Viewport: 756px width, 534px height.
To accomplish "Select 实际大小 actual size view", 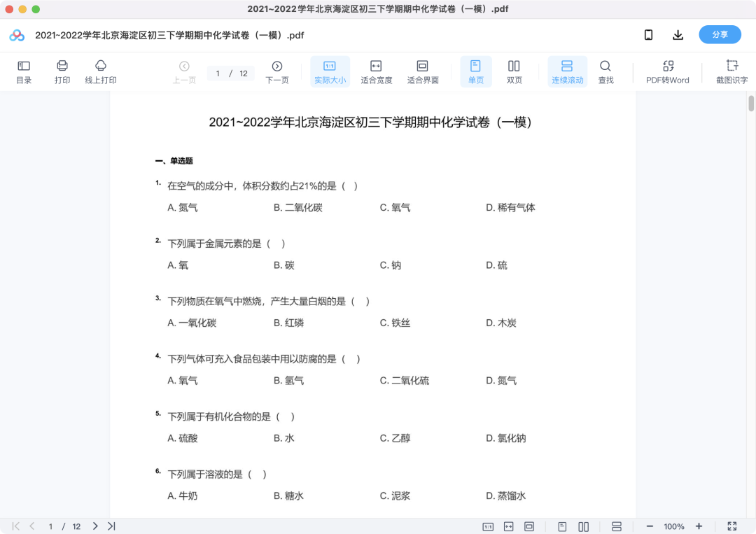I will point(330,72).
